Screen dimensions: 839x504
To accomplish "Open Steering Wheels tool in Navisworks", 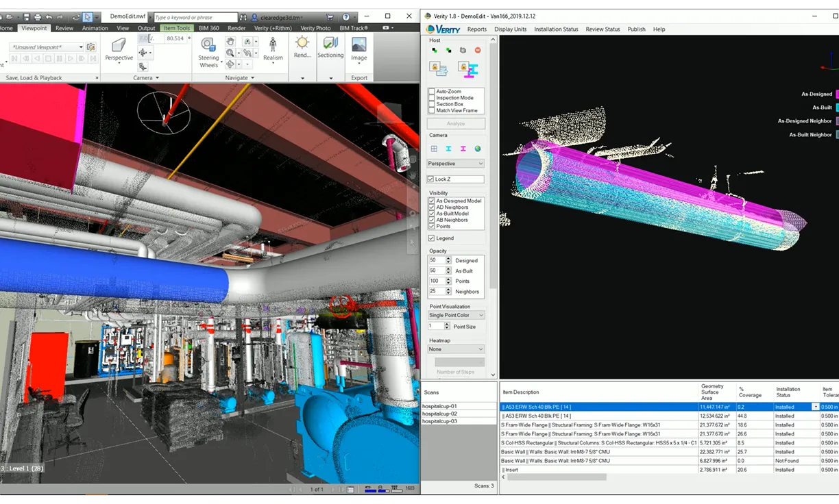I will 208,52.
